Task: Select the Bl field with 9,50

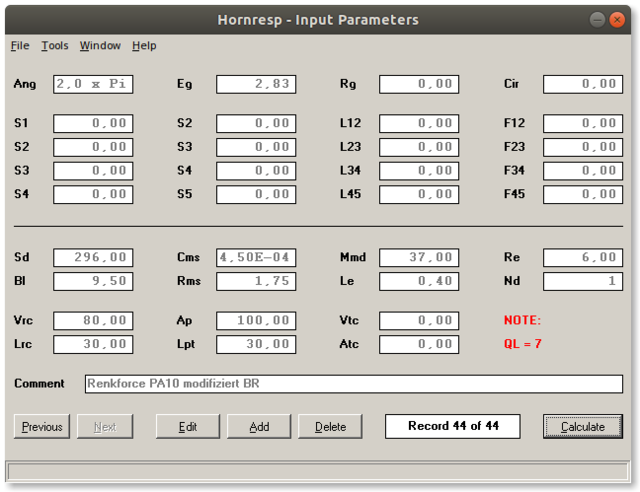Action: (x=93, y=281)
